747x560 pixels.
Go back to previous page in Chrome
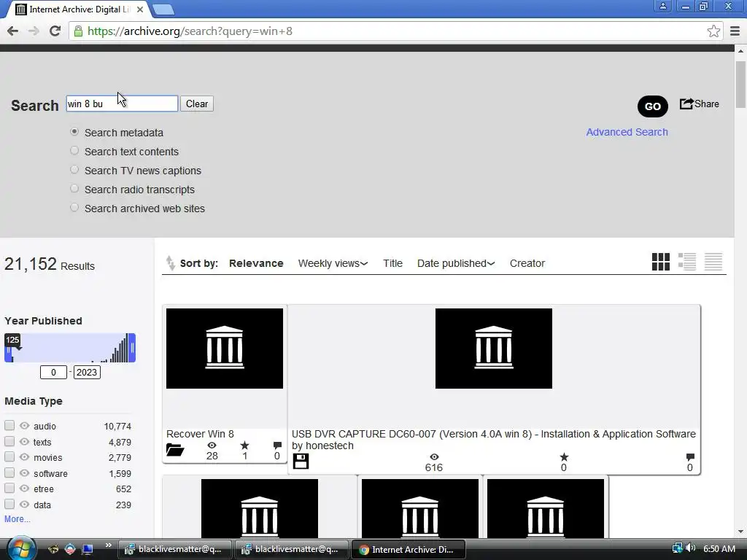coord(13,31)
